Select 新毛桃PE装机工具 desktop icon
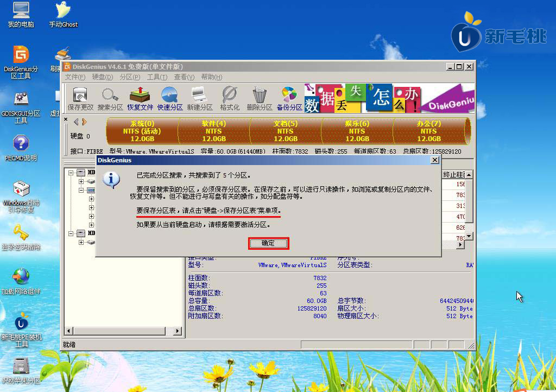The image size is (556, 392). 21,330
